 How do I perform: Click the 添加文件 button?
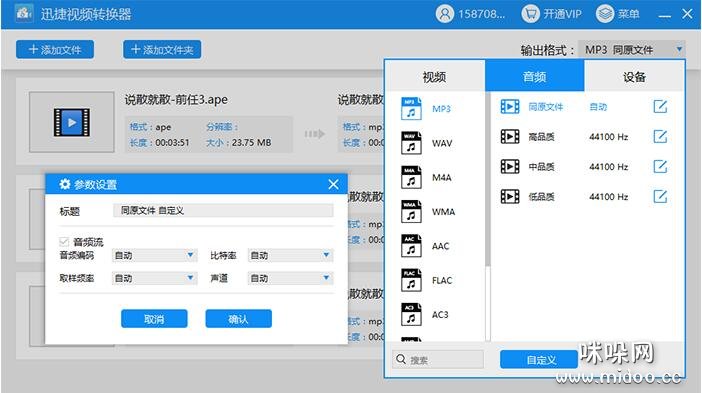(55, 49)
